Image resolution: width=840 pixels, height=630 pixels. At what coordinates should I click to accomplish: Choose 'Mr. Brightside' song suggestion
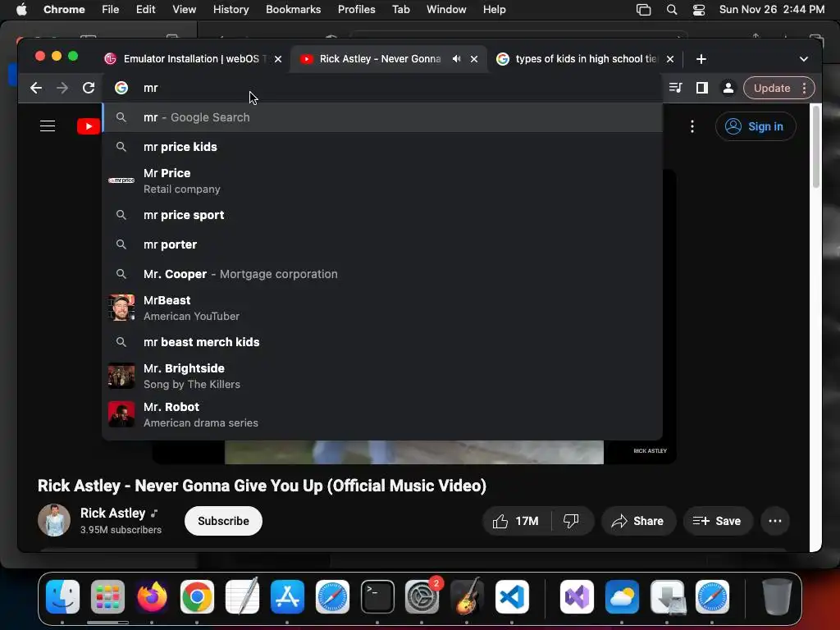click(x=382, y=376)
